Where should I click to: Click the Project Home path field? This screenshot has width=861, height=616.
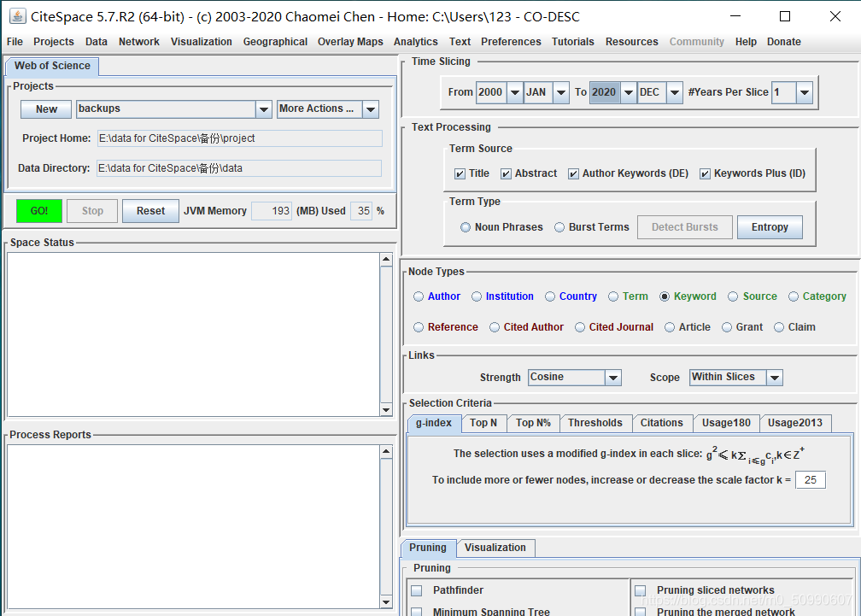tap(240, 138)
